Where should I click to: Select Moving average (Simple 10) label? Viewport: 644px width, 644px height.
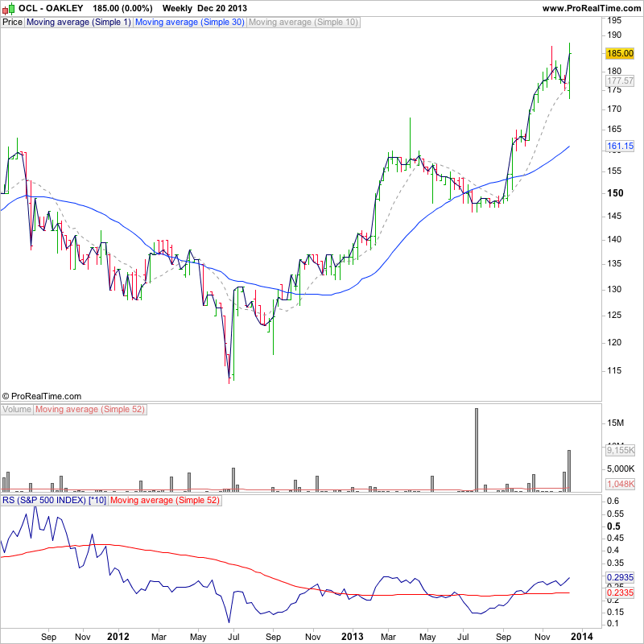303,23
